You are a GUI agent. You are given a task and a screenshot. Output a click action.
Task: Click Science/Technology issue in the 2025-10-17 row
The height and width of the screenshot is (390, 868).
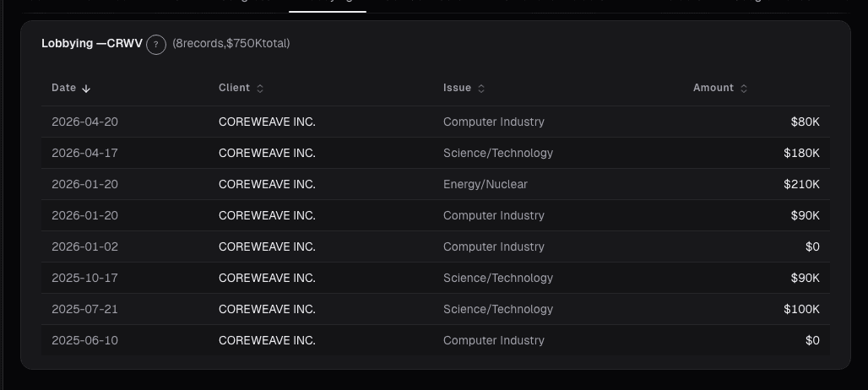point(498,279)
